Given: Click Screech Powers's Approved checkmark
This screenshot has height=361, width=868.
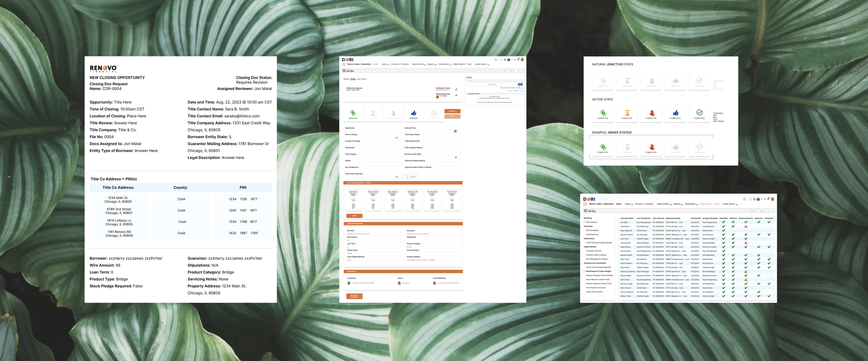Looking at the screenshot, I should point(759,234).
